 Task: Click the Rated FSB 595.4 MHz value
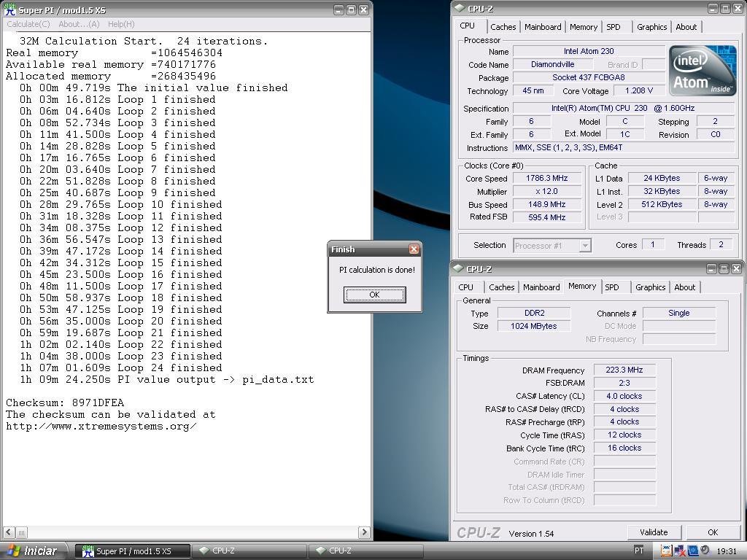(x=547, y=217)
